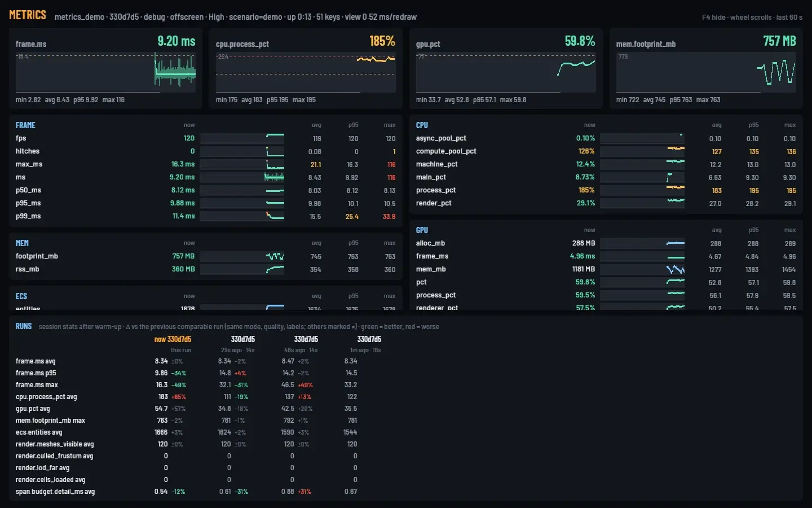This screenshot has height=508, width=812.
Task: Click the main_pct row sparkline
Action: (x=642, y=177)
